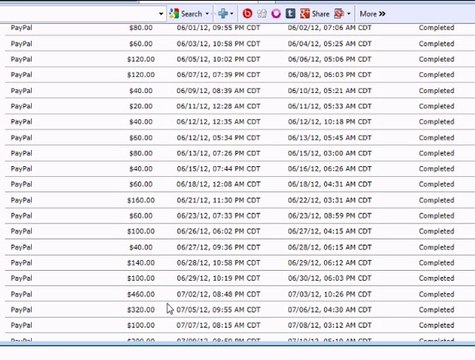Click date 07/02/12, 08:48 PM CDT
Screen dimensions: 475x360
tap(218, 294)
